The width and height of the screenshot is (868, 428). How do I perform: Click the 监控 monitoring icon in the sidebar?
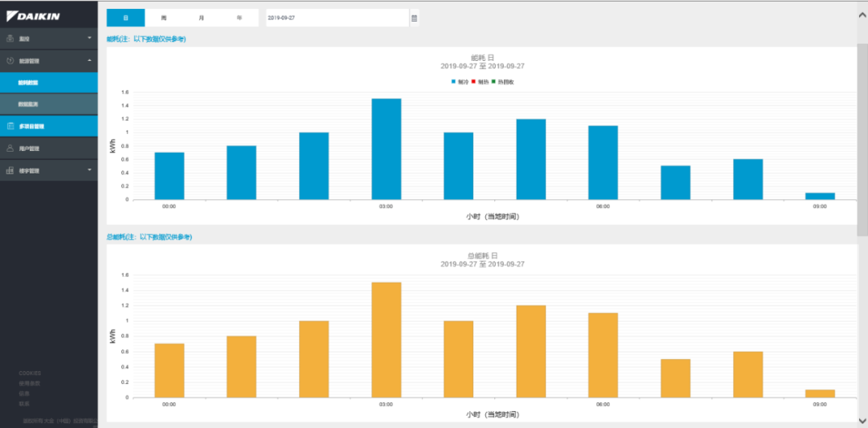[10, 39]
